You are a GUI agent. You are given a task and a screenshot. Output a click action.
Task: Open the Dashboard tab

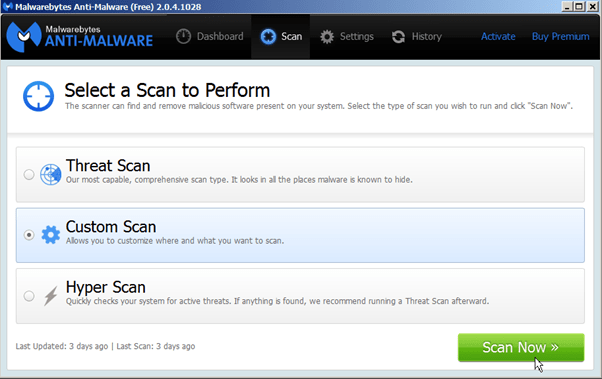click(210, 36)
